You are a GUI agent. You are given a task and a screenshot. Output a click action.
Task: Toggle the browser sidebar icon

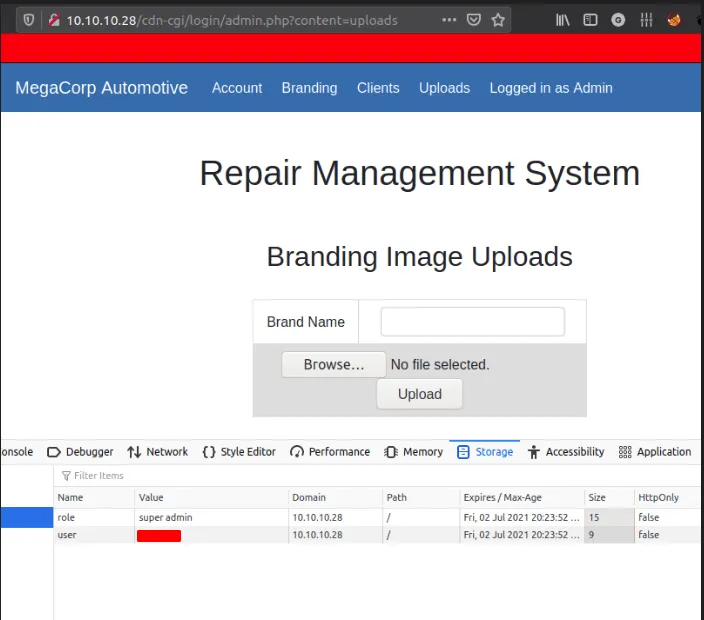pyautogui.click(x=591, y=20)
